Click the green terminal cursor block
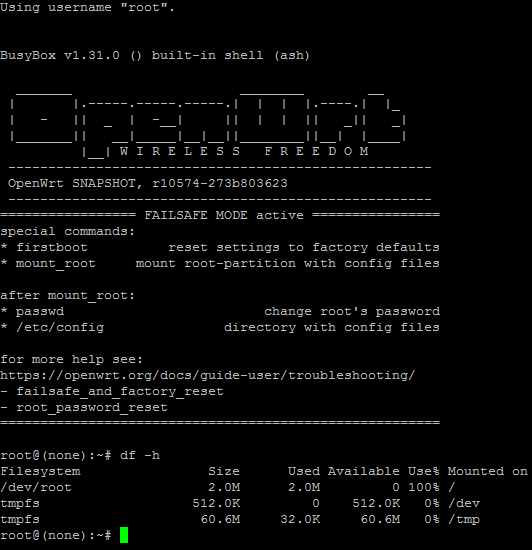The image size is (532, 550). coord(124,535)
